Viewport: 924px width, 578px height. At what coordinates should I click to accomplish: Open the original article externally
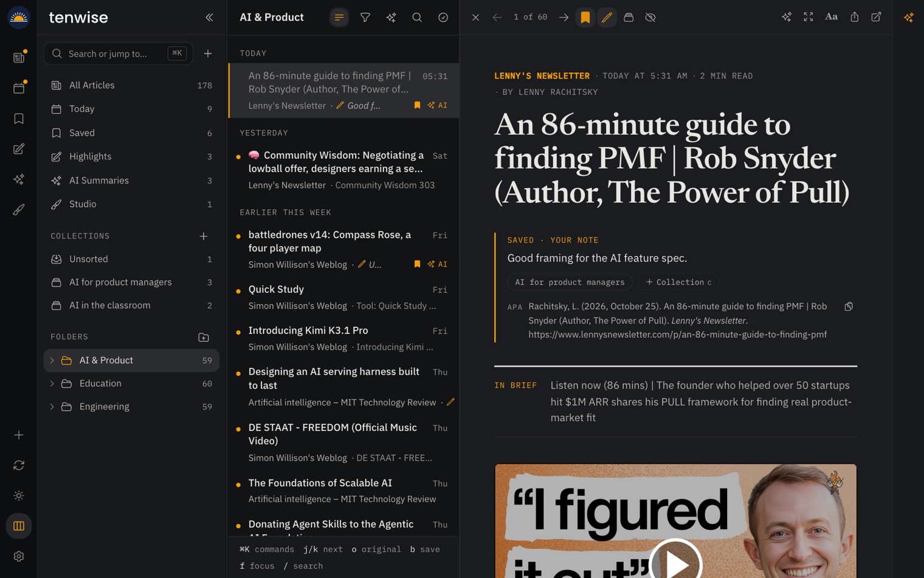point(877,17)
